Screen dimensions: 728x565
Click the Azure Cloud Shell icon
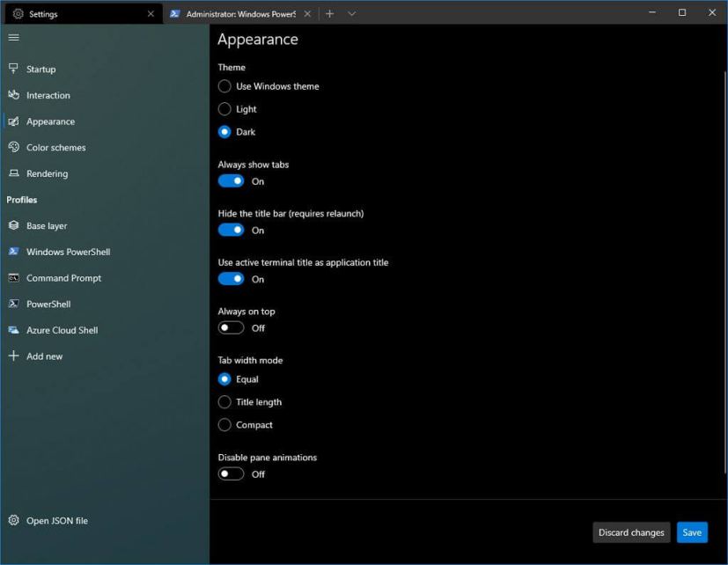tap(13, 330)
